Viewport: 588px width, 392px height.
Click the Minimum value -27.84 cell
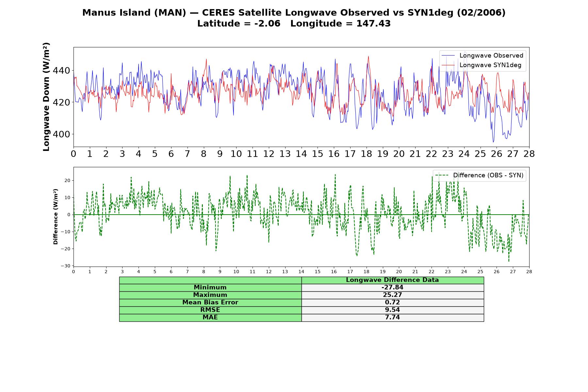pyautogui.click(x=393, y=287)
